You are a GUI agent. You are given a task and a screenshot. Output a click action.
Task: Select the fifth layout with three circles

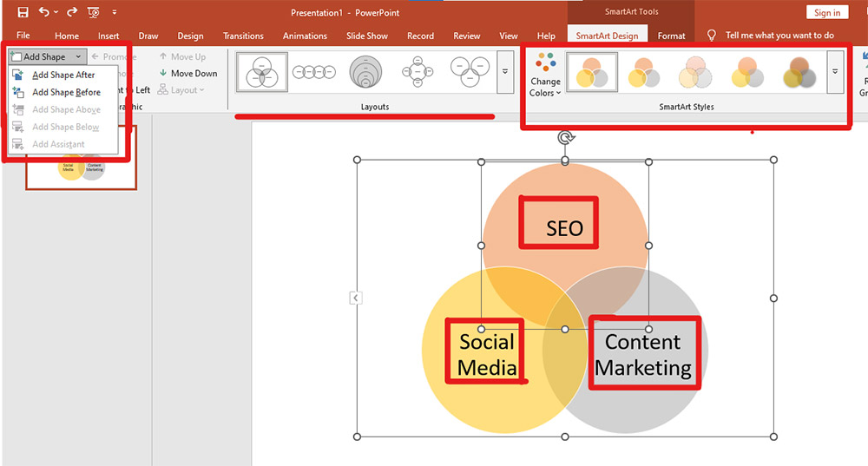click(470, 72)
